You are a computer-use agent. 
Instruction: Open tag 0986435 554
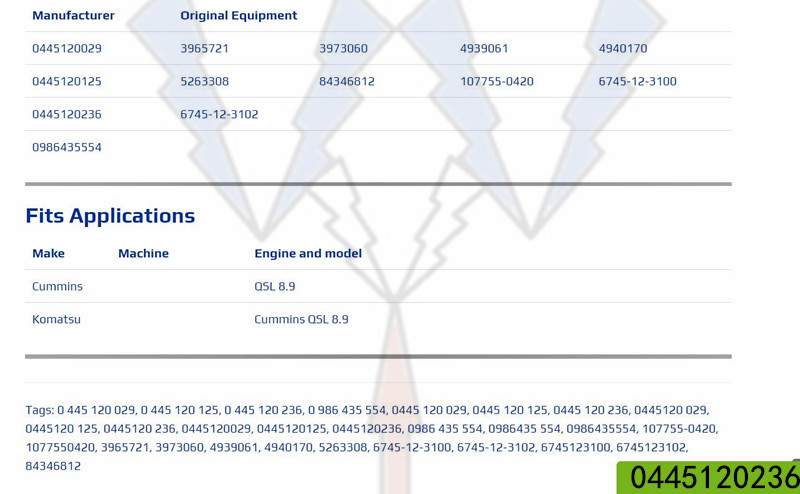coord(524,429)
